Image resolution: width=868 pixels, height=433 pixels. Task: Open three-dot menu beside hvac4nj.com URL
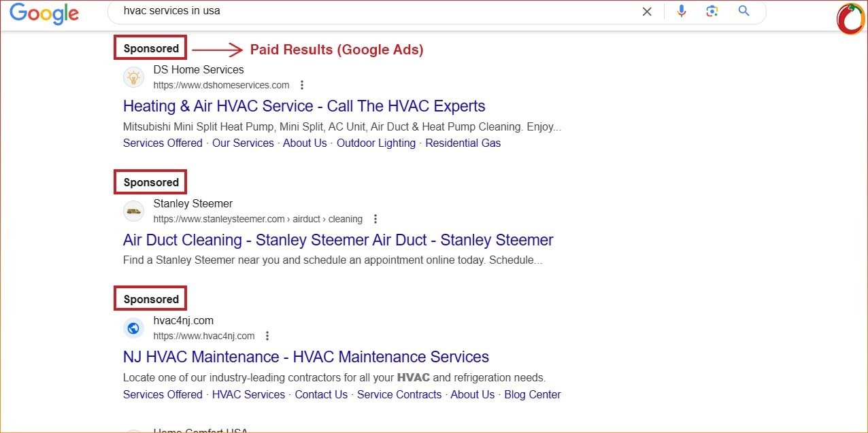click(267, 336)
